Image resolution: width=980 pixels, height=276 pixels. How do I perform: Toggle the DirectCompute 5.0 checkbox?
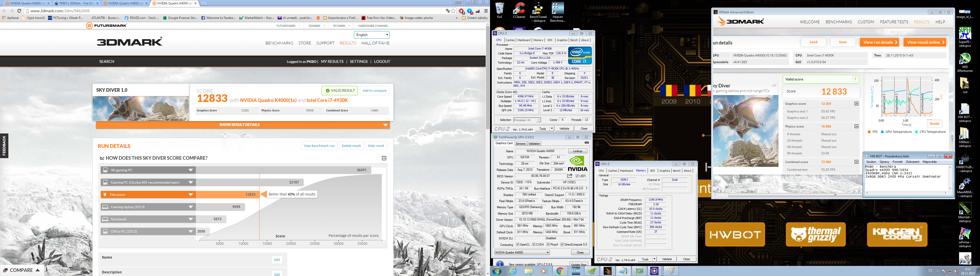click(563, 245)
